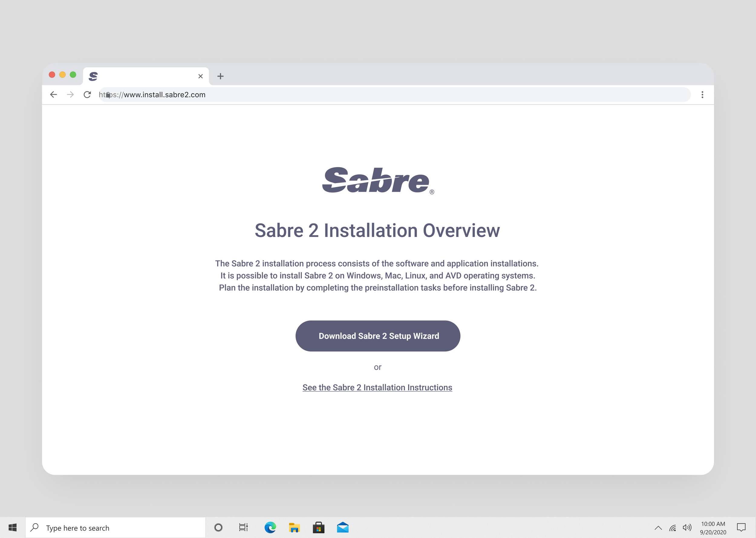Open Sabre 2 Installation Instructions link

(x=377, y=387)
